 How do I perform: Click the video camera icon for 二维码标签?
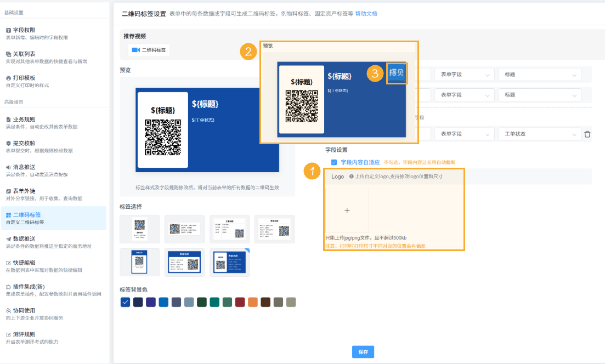click(x=136, y=50)
